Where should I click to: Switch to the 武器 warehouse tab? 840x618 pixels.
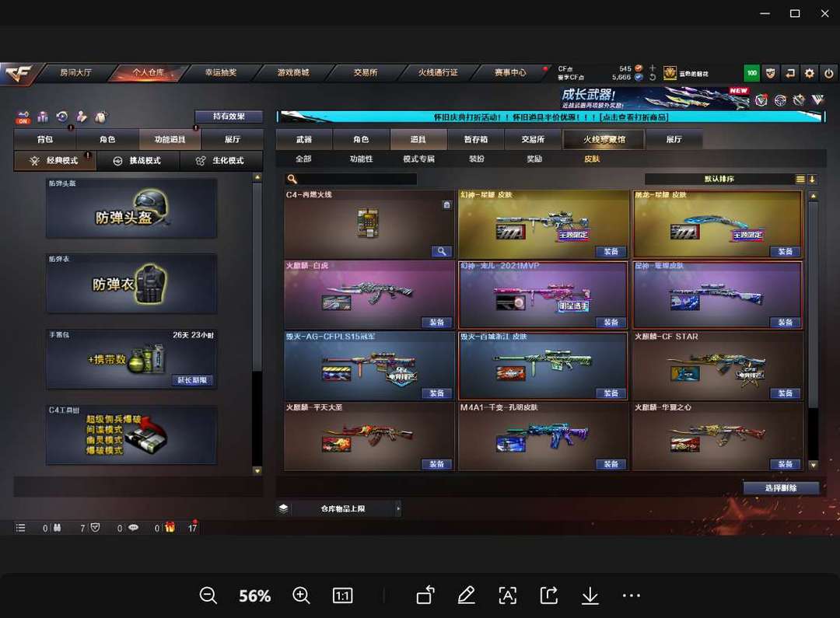point(304,140)
